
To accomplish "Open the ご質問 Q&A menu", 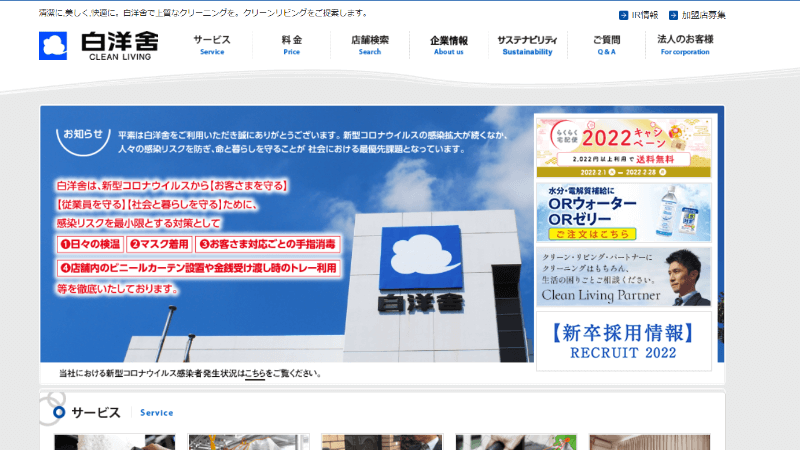I will pyautogui.click(x=607, y=45).
